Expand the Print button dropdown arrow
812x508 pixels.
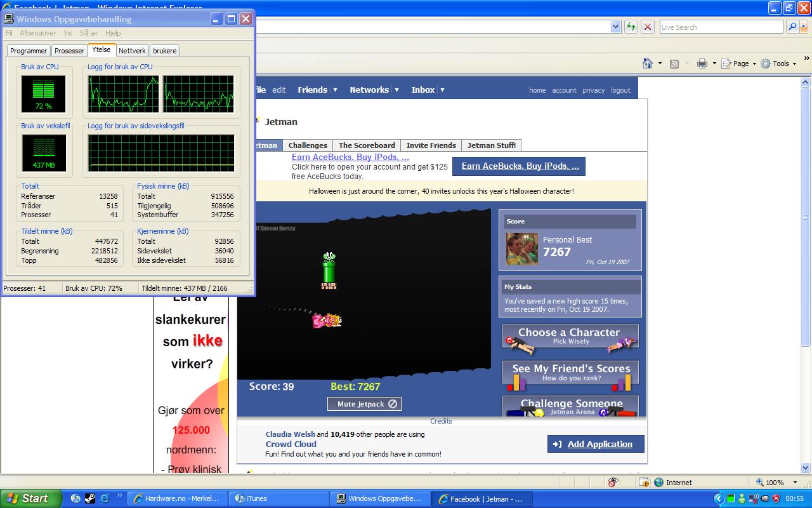click(x=714, y=63)
